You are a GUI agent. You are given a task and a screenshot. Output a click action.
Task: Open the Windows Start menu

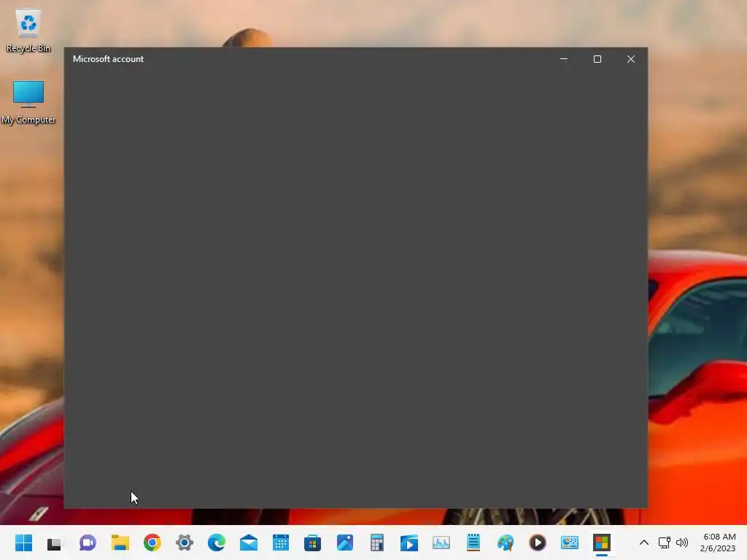click(x=23, y=542)
